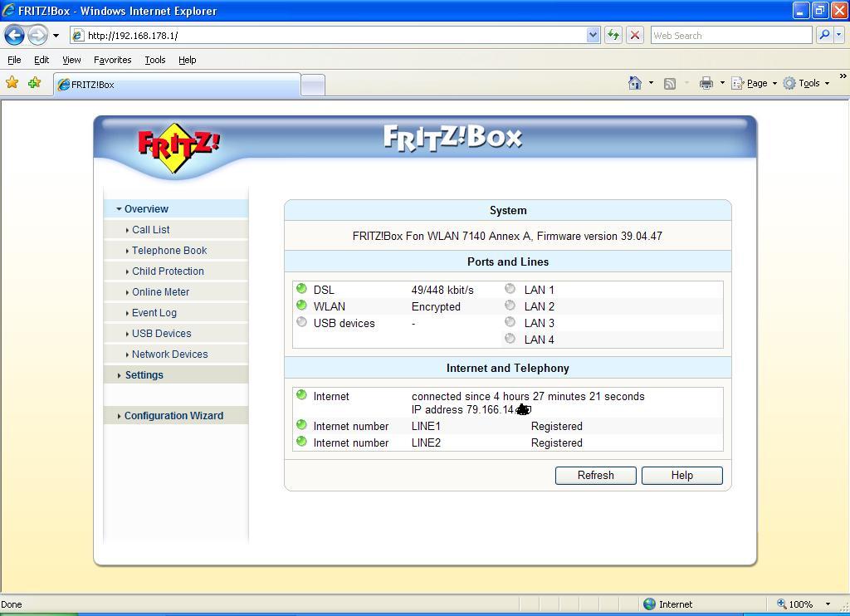
Task: Open the Edit menu
Action: [42, 60]
